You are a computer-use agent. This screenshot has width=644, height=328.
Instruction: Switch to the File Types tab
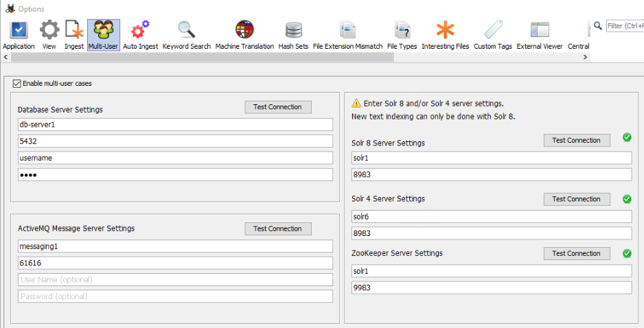pyautogui.click(x=402, y=35)
